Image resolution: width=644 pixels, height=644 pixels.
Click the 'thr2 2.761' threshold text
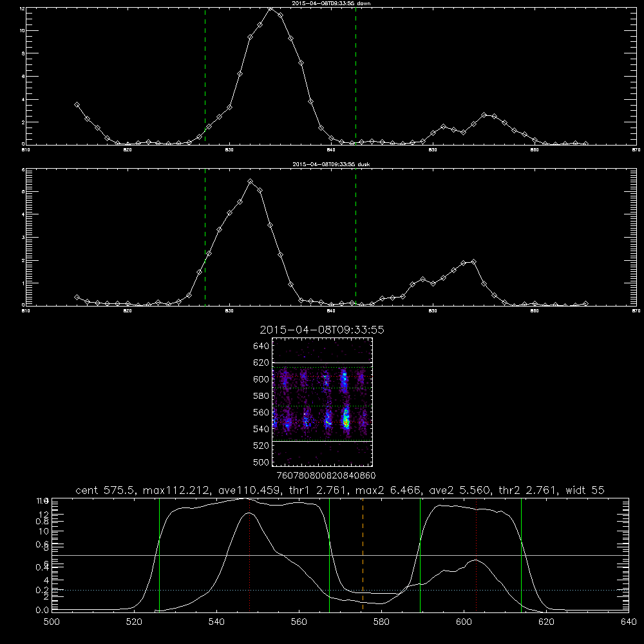click(x=527, y=490)
